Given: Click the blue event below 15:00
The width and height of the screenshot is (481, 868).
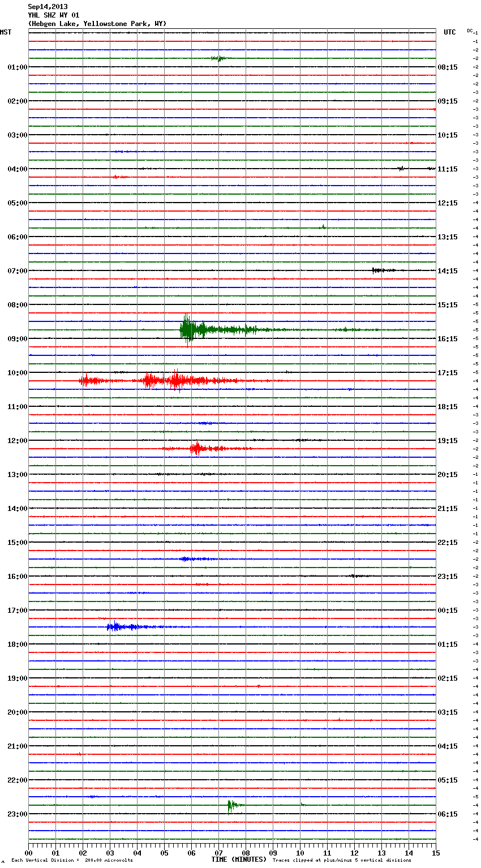Looking at the screenshot, I should pyautogui.click(x=198, y=559).
